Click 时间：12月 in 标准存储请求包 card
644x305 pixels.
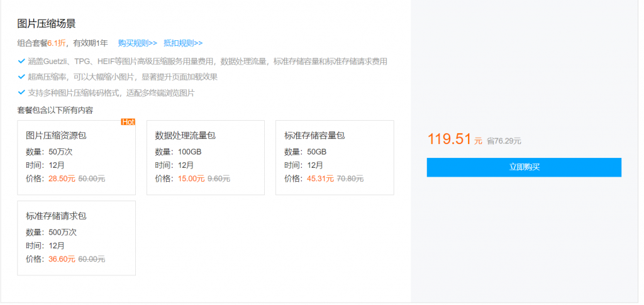click(x=45, y=246)
